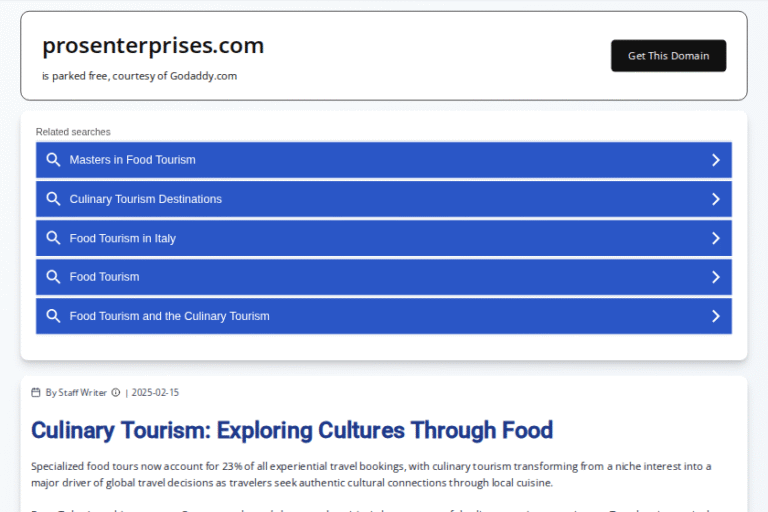The width and height of the screenshot is (768, 512).
Task: Click the prosenterprises.com domain title
Action: [x=153, y=46]
